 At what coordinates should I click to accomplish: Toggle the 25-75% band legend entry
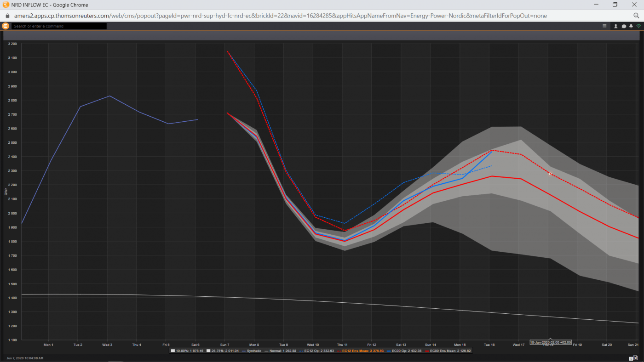[x=223, y=351]
